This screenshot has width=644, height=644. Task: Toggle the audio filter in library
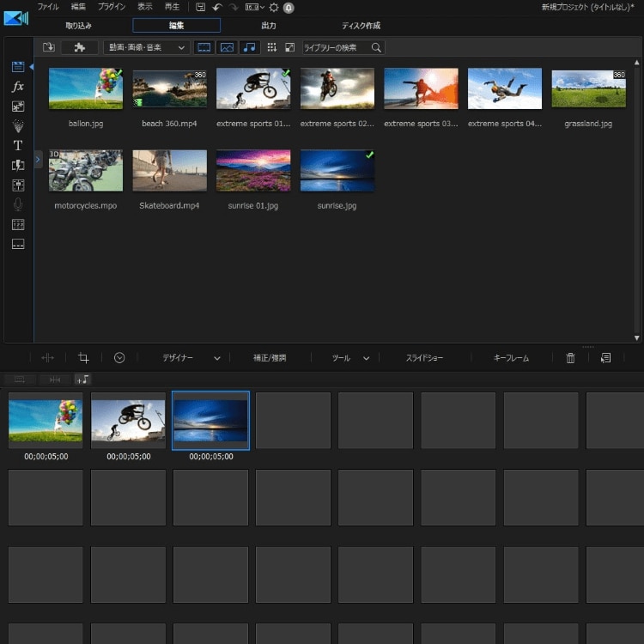coord(250,47)
